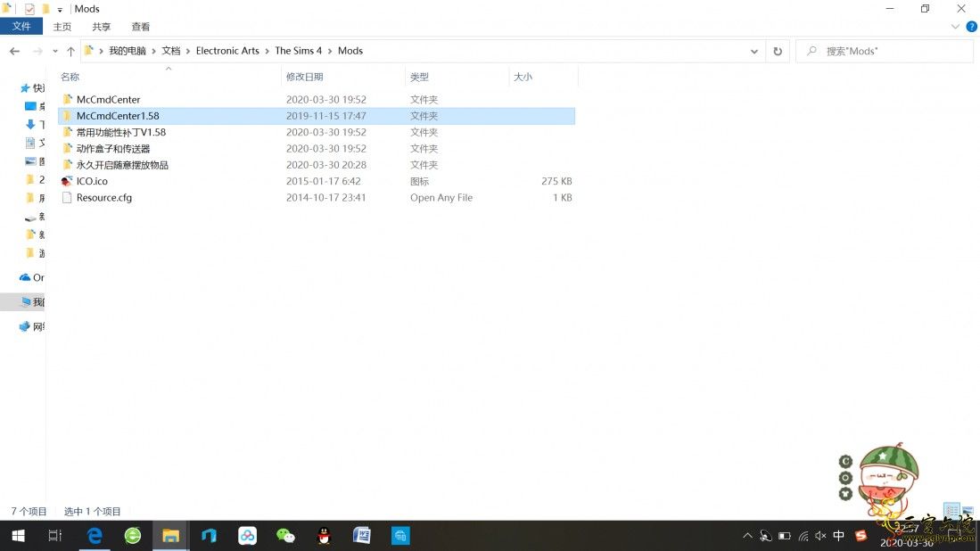Refresh the Mods folder view

point(778,51)
